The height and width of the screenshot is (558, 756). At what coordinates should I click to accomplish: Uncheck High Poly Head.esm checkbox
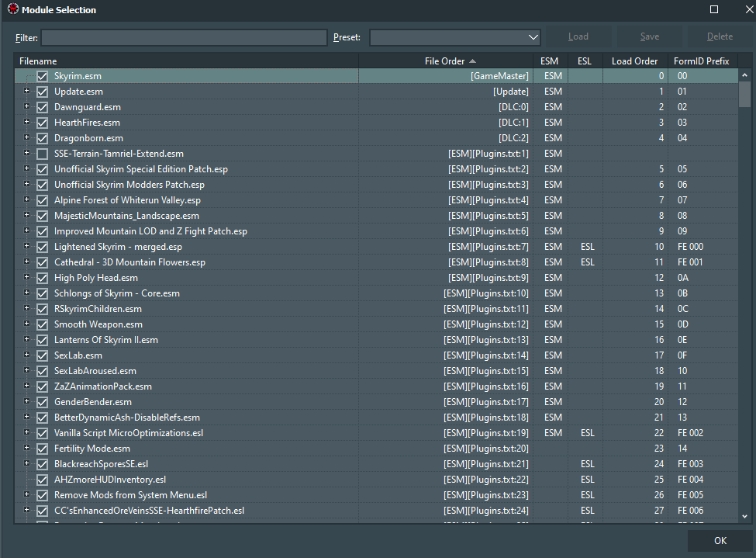[43, 278]
